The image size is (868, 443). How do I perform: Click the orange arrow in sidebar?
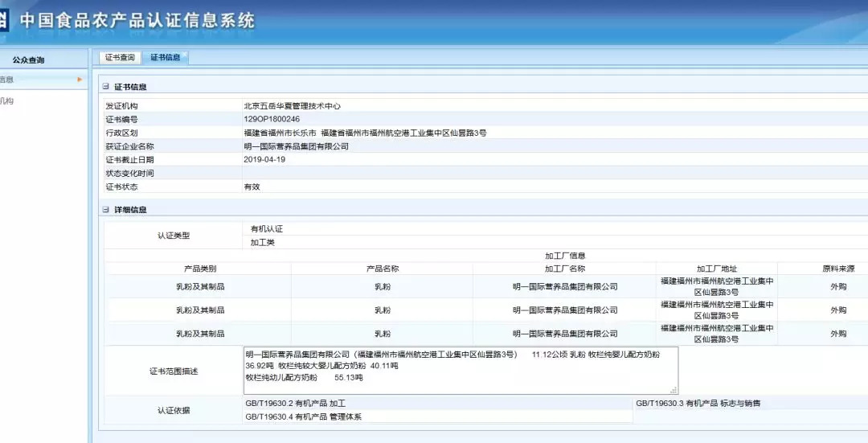tap(80, 80)
